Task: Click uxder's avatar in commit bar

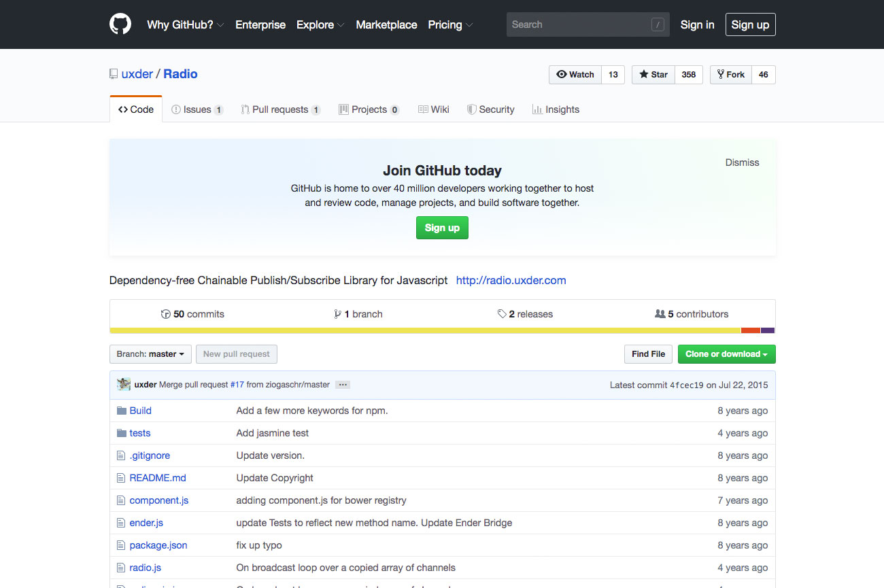Action: click(x=124, y=384)
